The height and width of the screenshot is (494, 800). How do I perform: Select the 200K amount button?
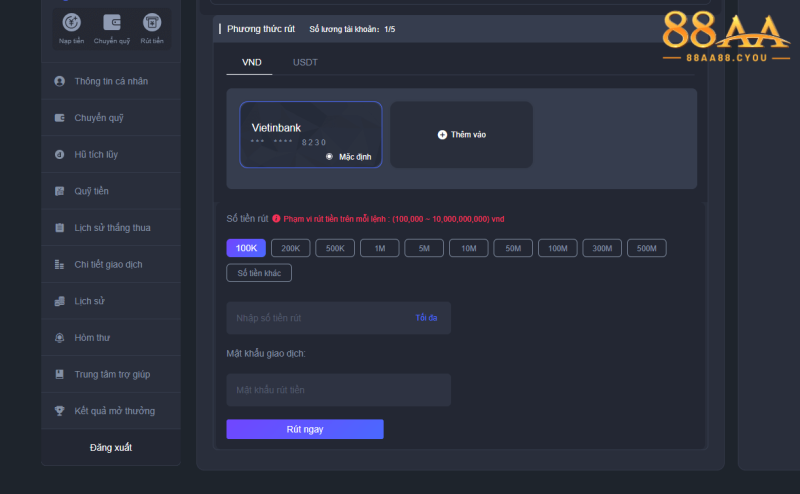coord(290,248)
